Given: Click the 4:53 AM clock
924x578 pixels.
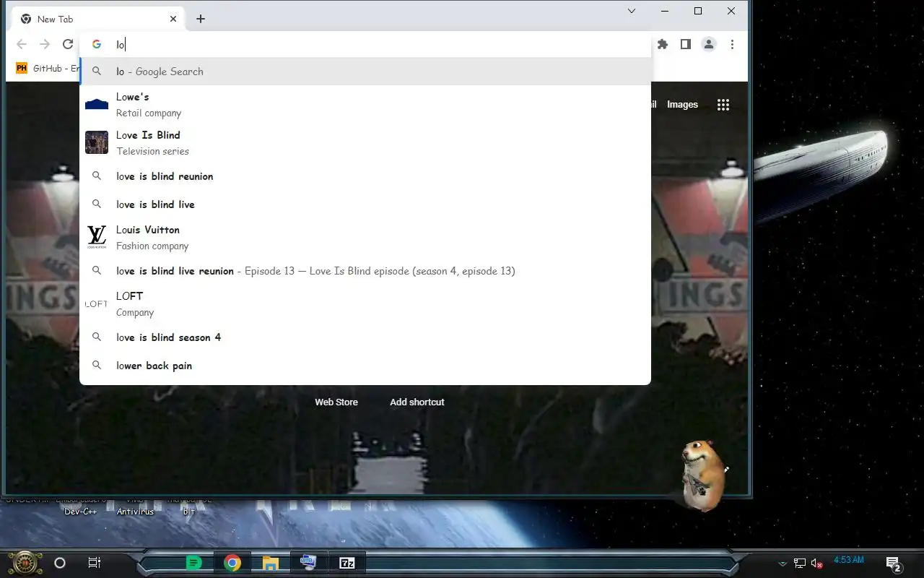Looking at the screenshot, I should 849,560.
